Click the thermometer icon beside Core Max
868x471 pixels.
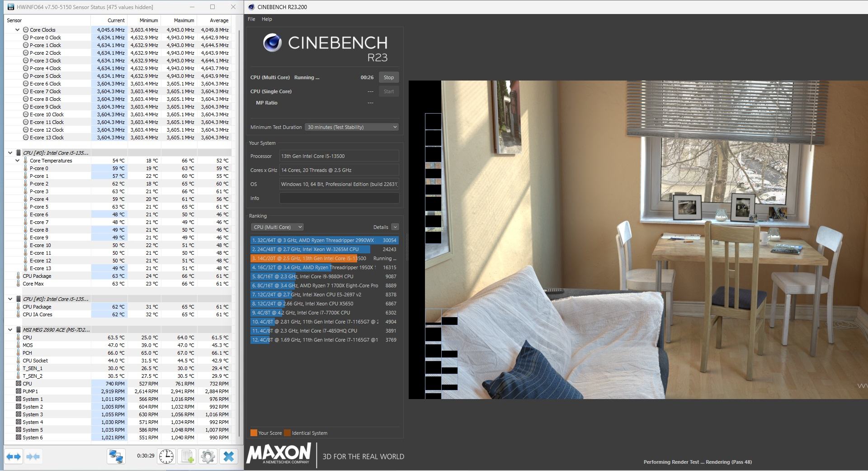[x=19, y=284]
